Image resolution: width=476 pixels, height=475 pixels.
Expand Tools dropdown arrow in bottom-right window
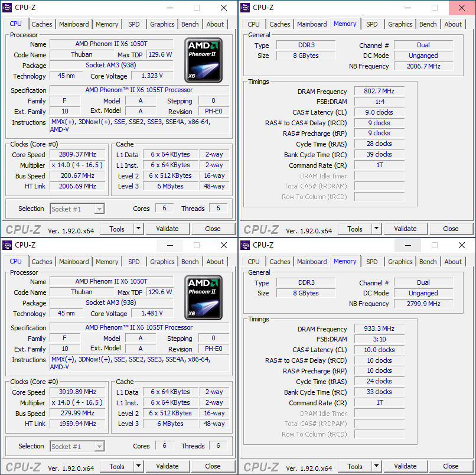click(x=376, y=466)
